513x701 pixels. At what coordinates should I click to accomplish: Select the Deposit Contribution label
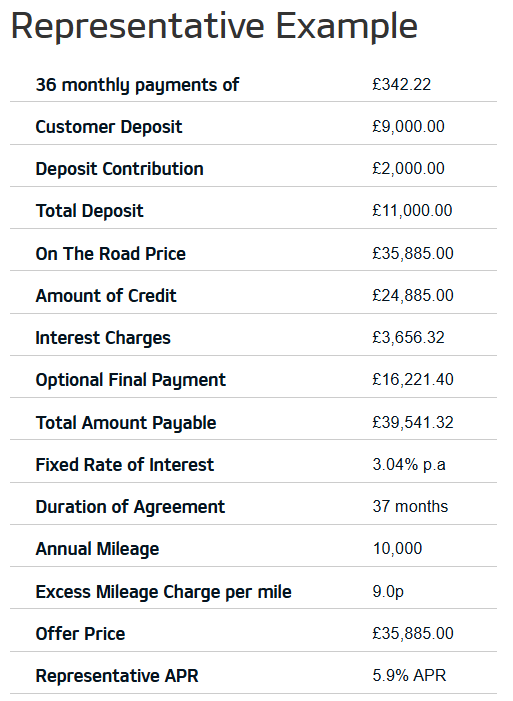pos(119,169)
